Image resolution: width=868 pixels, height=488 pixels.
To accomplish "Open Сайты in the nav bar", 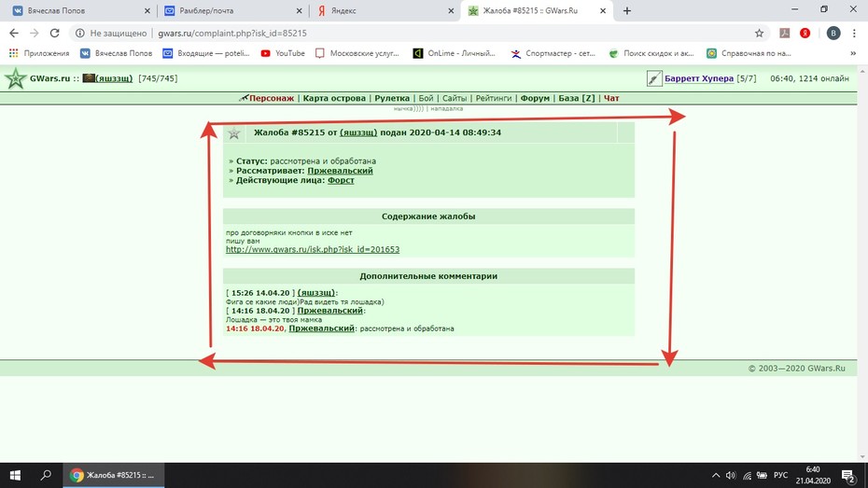I will coord(455,98).
